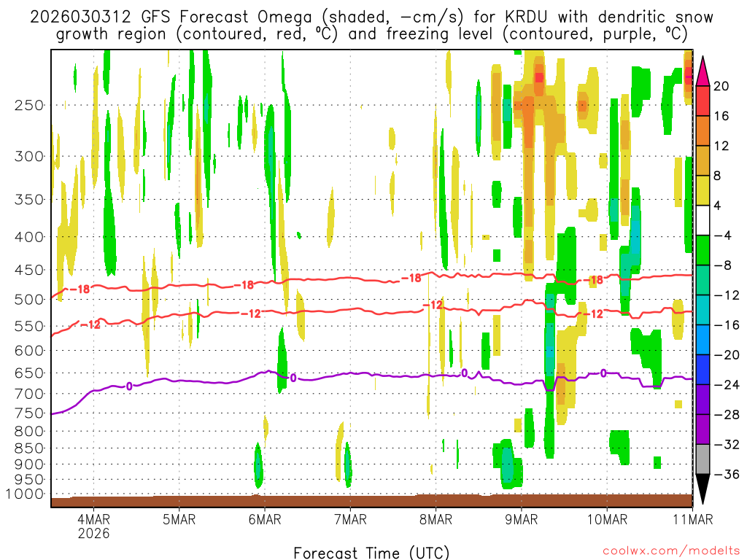Click the 350 pressure level label
The height and width of the screenshot is (560, 747).
click(x=28, y=199)
